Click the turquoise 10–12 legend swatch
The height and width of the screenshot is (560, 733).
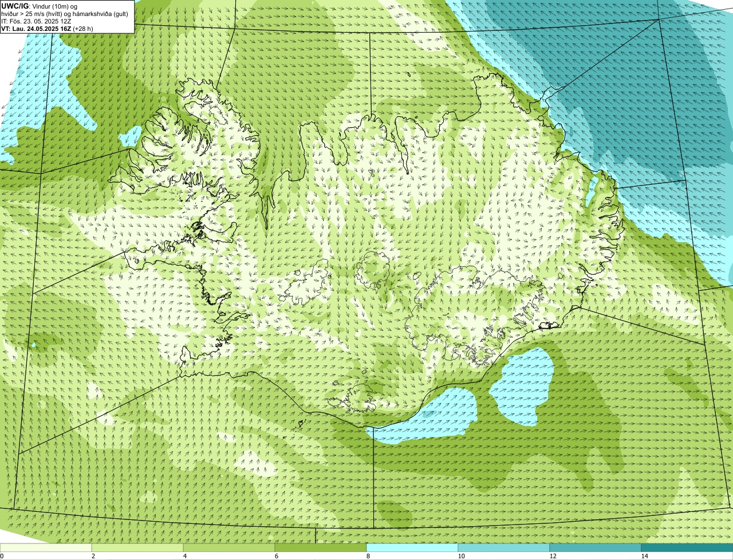point(504,547)
